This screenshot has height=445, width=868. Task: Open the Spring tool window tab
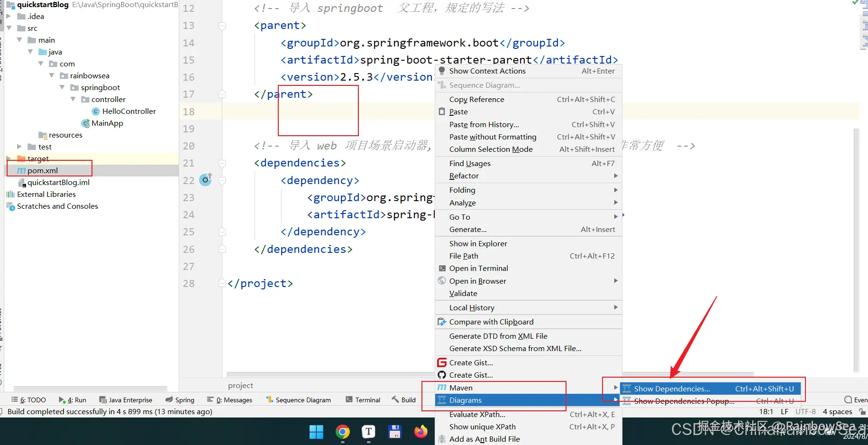[180, 400]
